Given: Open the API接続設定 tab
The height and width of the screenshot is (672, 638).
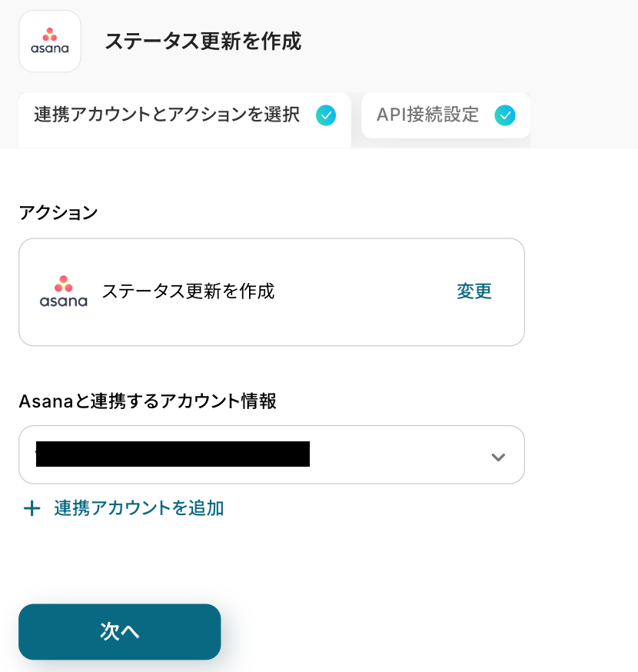Looking at the screenshot, I should coord(427,115).
